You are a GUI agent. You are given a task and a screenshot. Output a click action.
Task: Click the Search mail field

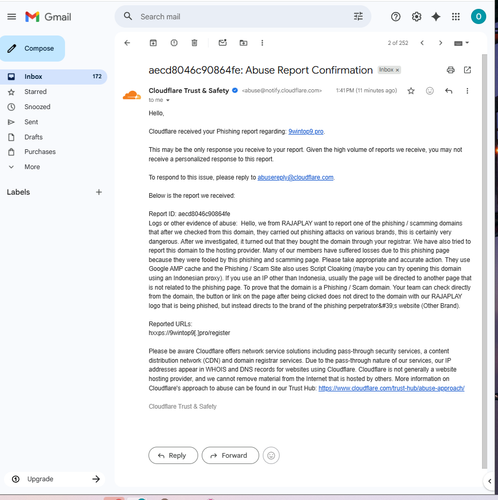(x=243, y=17)
